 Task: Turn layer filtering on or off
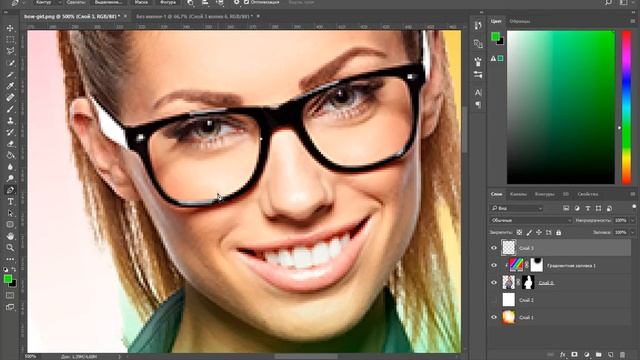coord(634,207)
